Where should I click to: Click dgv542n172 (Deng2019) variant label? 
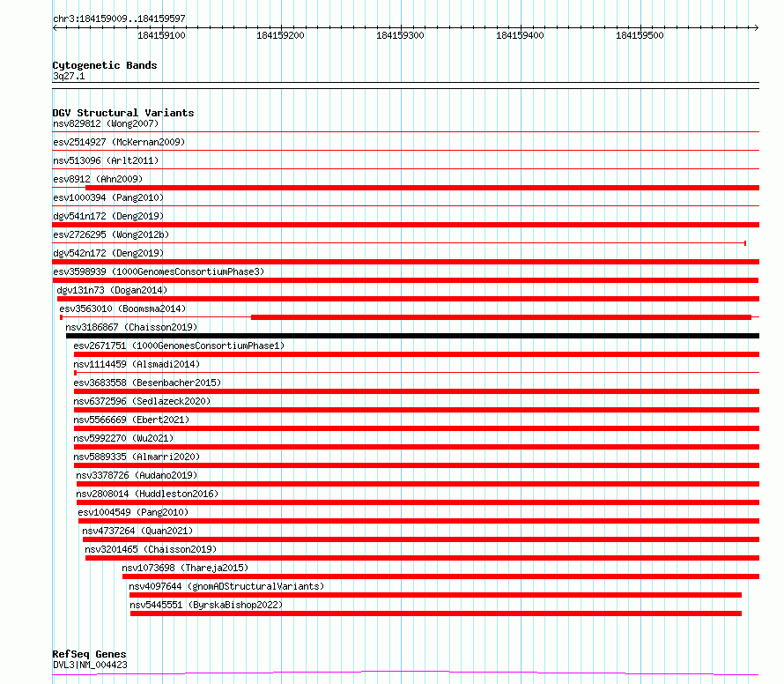[x=108, y=253]
